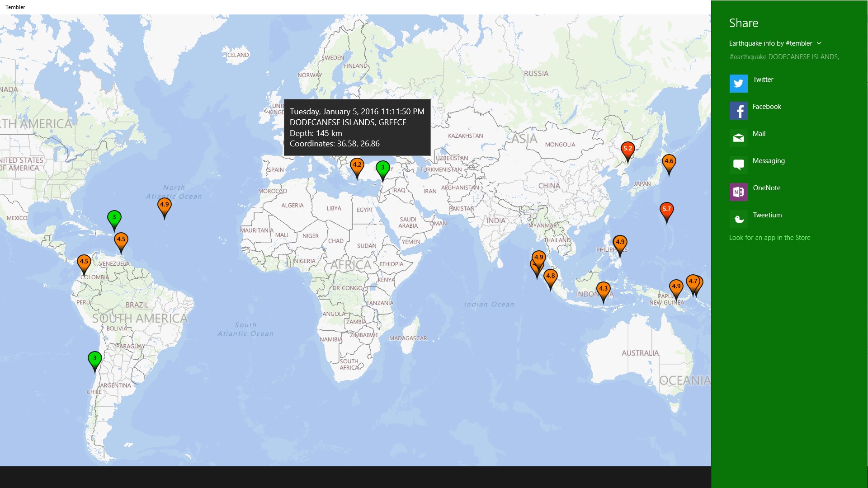
Task: Click 'Look for an app in the Store'
Action: (769, 237)
